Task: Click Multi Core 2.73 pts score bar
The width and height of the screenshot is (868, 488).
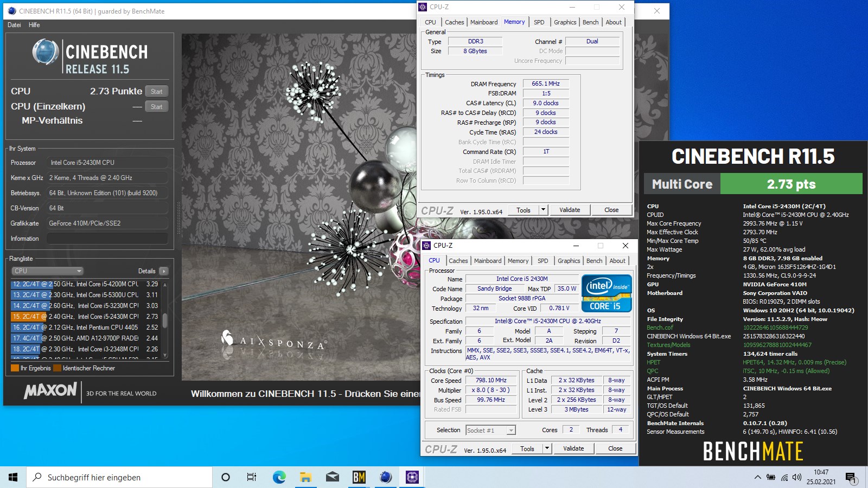Action: (x=753, y=184)
